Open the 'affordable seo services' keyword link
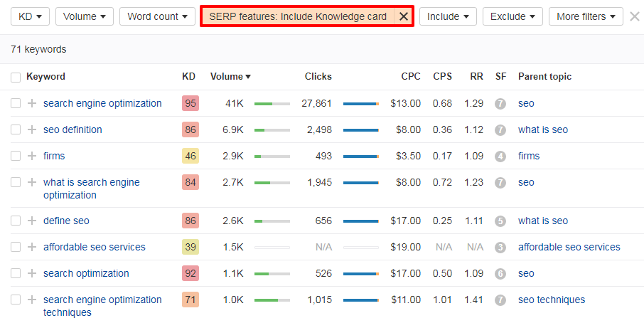The height and width of the screenshot is (323, 644). 95,247
